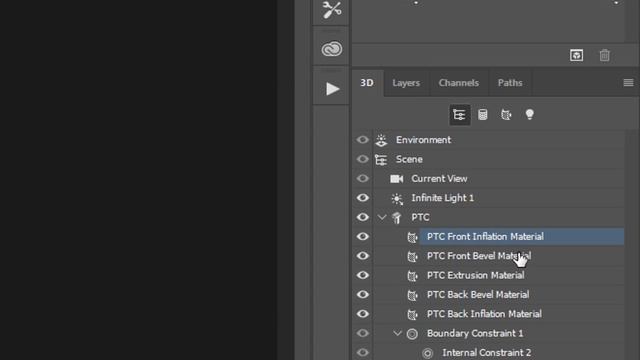
Task: Select PTC Extrusion Material text
Action: [x=476, y=275]
